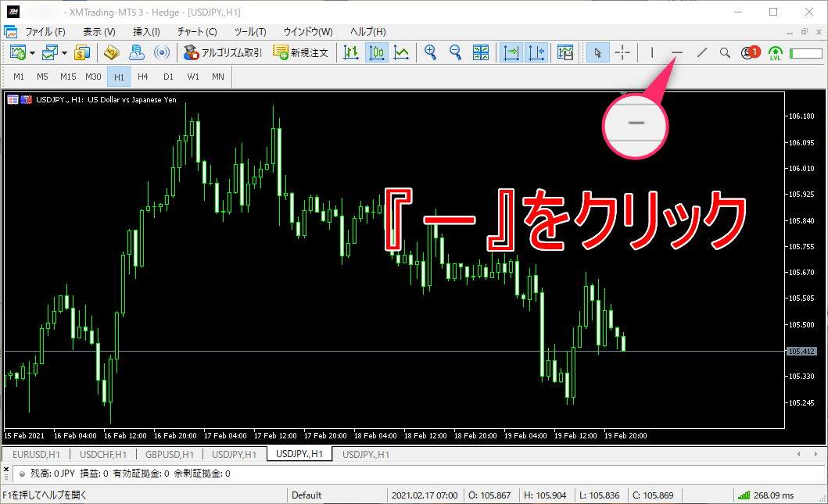Image resolution: width=828 pixels, height=504 pixels.
Task: Open the trading signals icon
Action: [162, 53]
